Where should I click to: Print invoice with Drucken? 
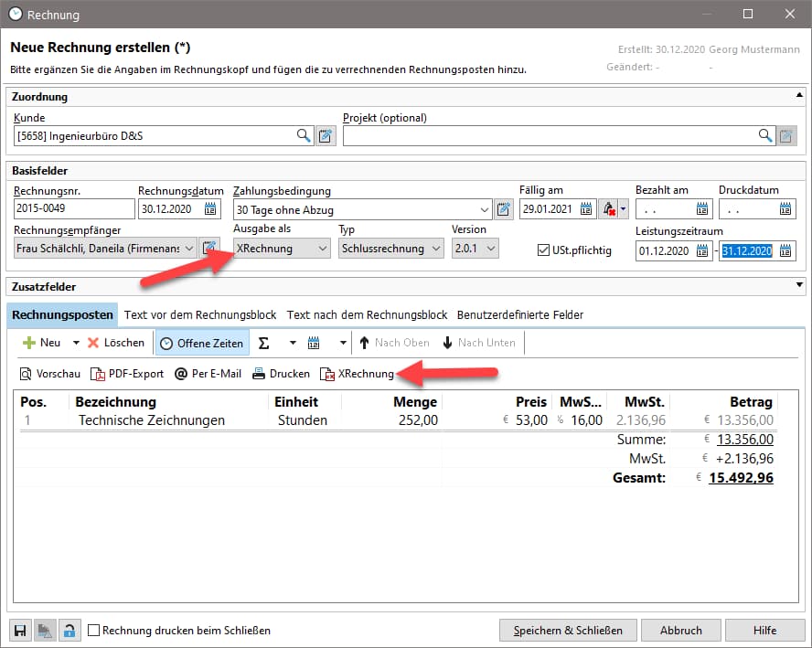tap(282, 374)
